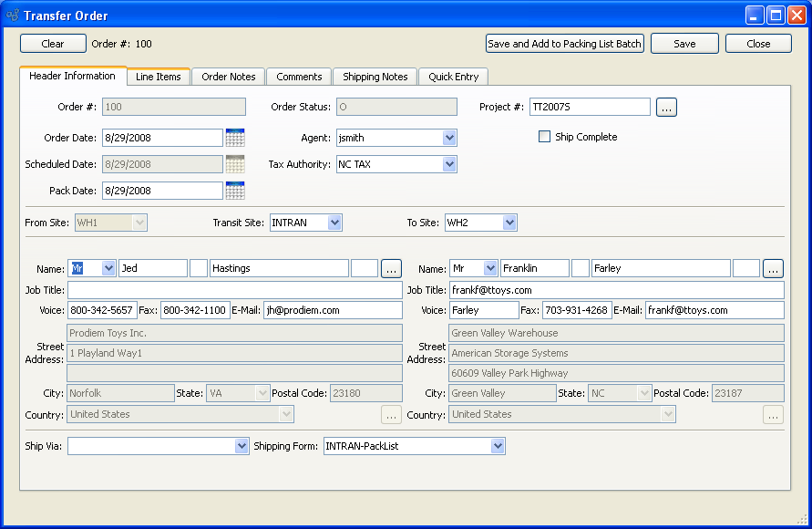This screenshot has width=812, height=529.
Task: Click the Transfer Order title bar icon
Action: click(13, 16)
